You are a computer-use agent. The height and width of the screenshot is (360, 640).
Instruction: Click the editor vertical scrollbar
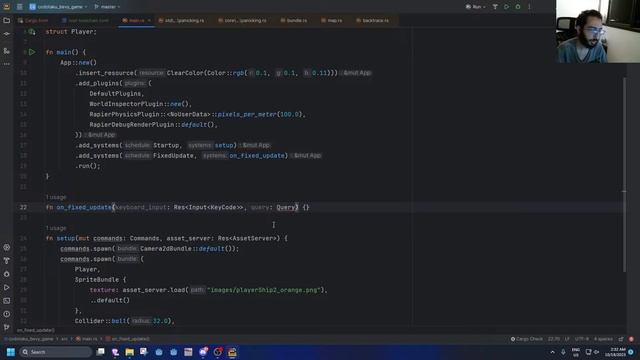point(624,175)
